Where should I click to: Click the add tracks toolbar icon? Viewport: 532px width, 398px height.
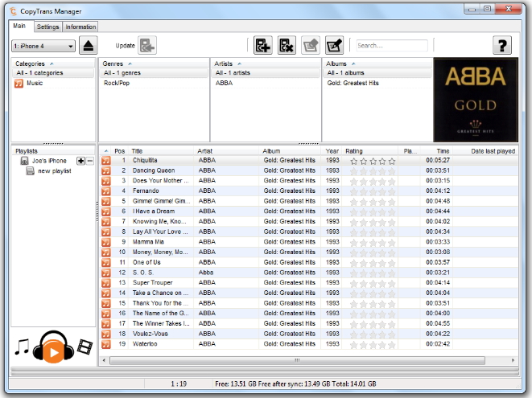(x=262, y=46)
